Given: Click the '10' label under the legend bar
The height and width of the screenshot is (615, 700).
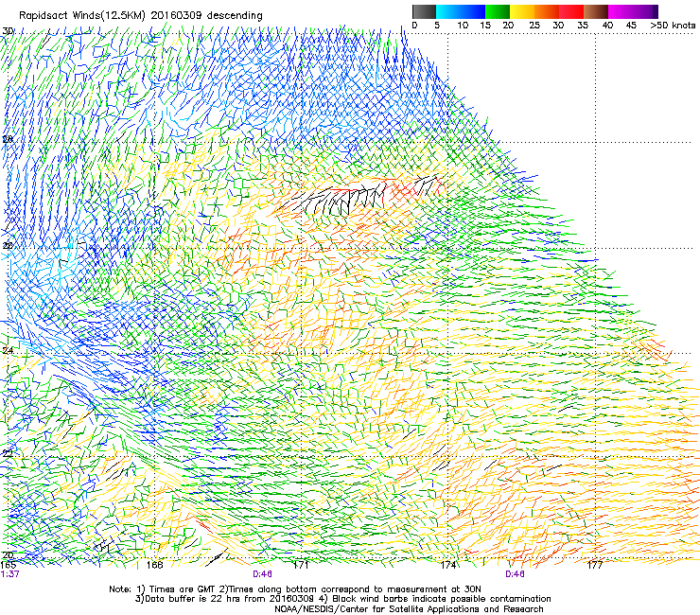Looking at the screenshot, I should point(463,26).
